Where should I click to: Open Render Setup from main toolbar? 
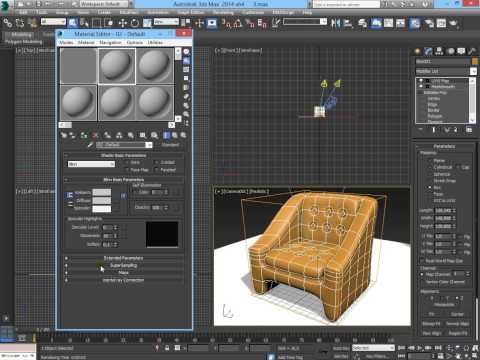tap(429, 23)
